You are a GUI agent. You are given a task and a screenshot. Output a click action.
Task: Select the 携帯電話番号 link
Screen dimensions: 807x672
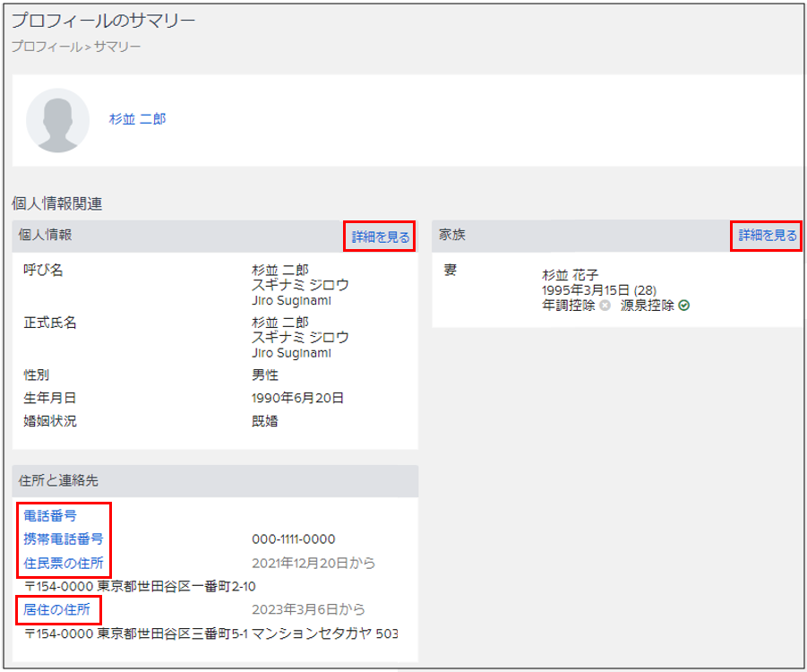point(63,539)
